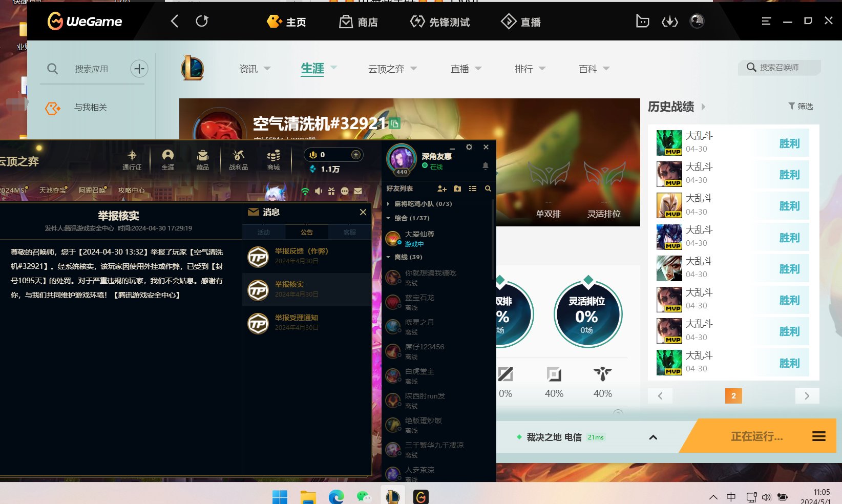Open the 先锋测试 tab
The image size is (842, 504).
pyautogui.click(x=440, y=22)
